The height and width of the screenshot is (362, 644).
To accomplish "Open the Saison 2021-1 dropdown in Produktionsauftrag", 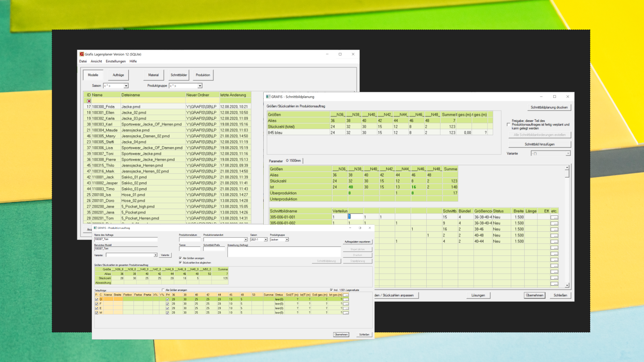I will point(266,240).
